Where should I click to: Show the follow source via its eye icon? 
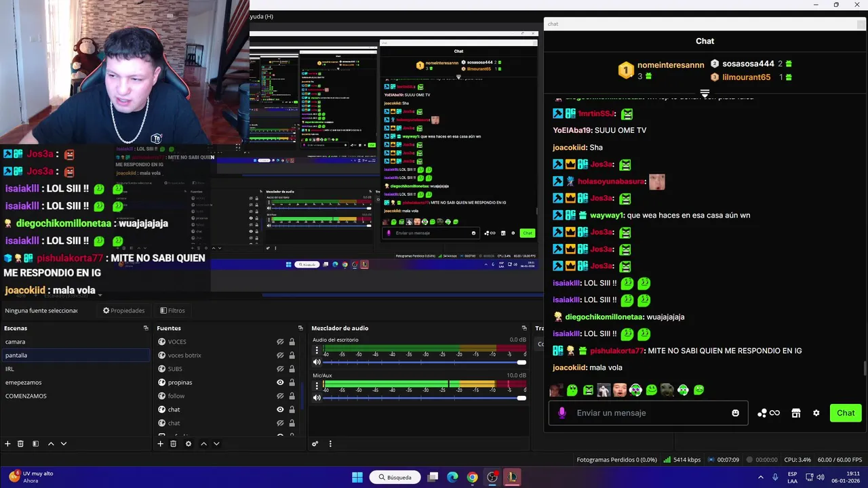(280, 396)
